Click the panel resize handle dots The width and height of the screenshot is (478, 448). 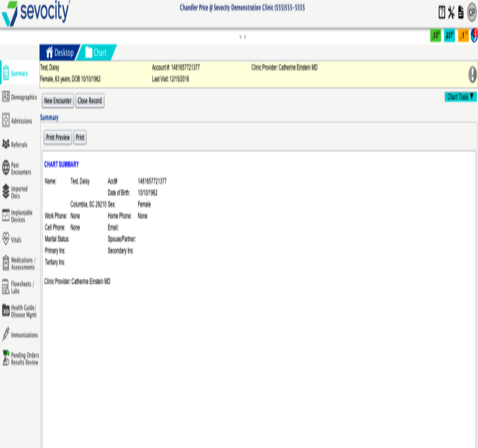point(243,36)
